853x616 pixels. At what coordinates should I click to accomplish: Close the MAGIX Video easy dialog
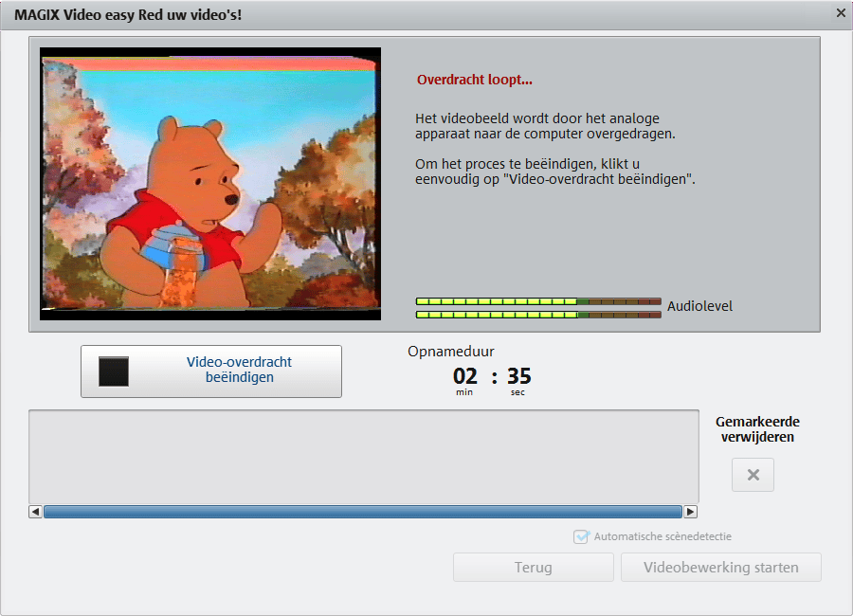pyautogui.click(x=841, y=13)
